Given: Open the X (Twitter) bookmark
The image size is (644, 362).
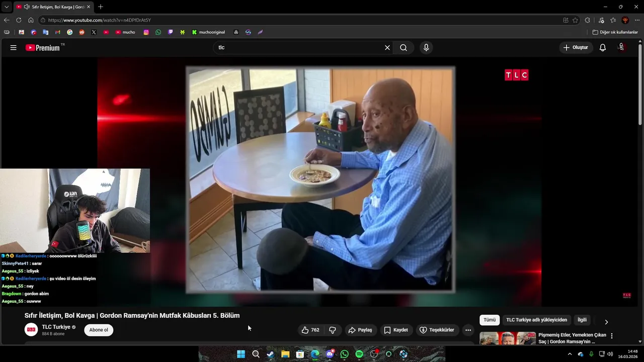Looking at the screenshot, I should pyautogui.click(x=94, y=32).
